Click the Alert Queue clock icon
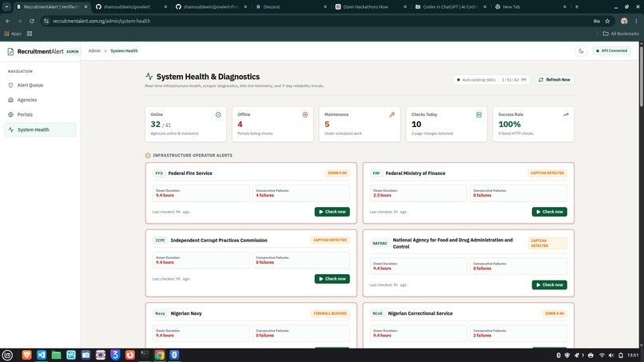 point(10,85)
